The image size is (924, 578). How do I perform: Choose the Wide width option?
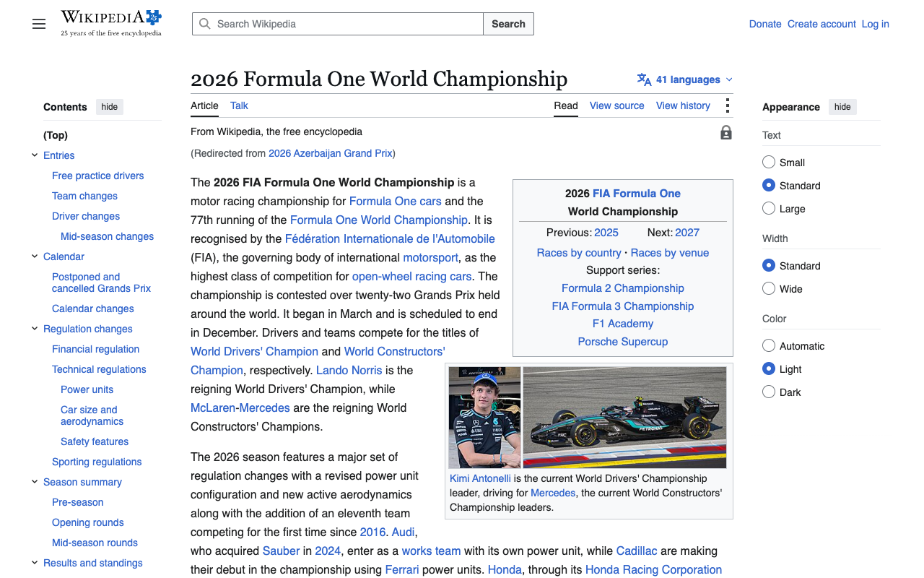click(769, 288)
